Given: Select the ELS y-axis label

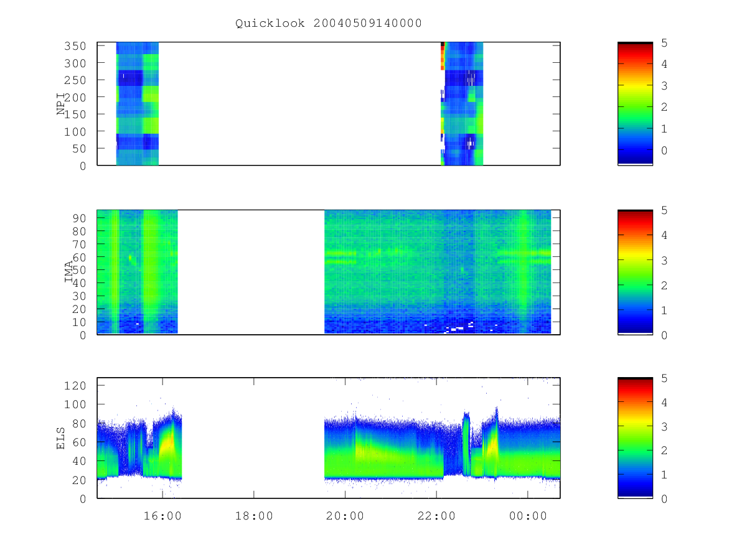Looking at the screenshot, I should click(x=61, y=438).
